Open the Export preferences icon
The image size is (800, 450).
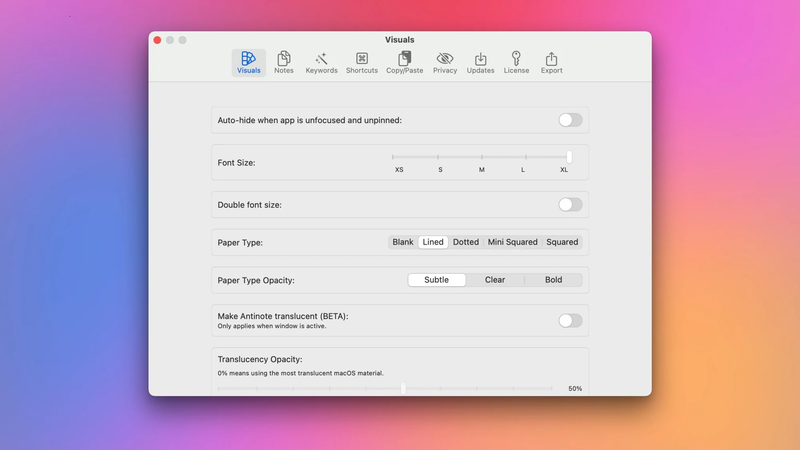coord(551,62)
